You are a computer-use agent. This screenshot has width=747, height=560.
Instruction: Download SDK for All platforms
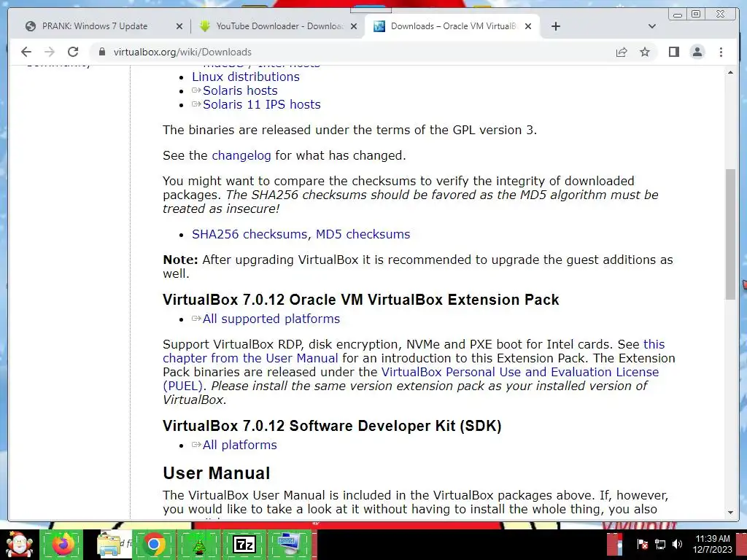coord(239,445)
